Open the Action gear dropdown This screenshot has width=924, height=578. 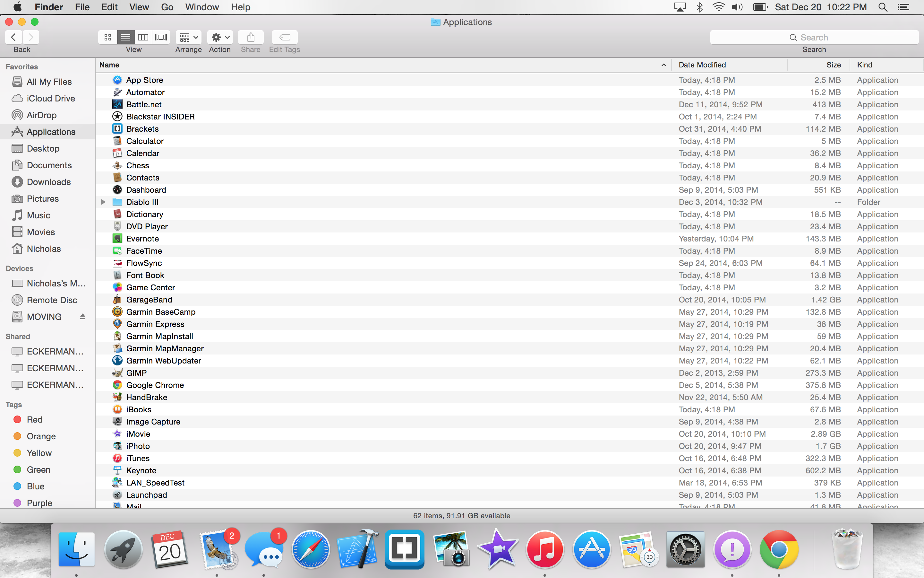220,37
